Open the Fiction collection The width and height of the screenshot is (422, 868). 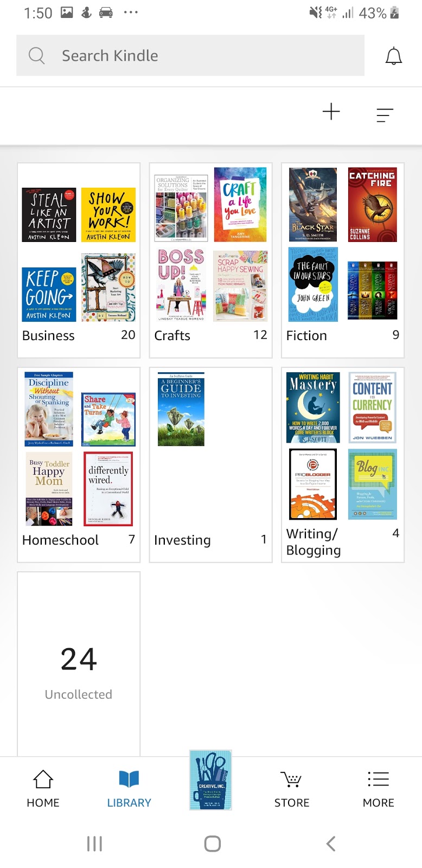(x=343, y=260)
